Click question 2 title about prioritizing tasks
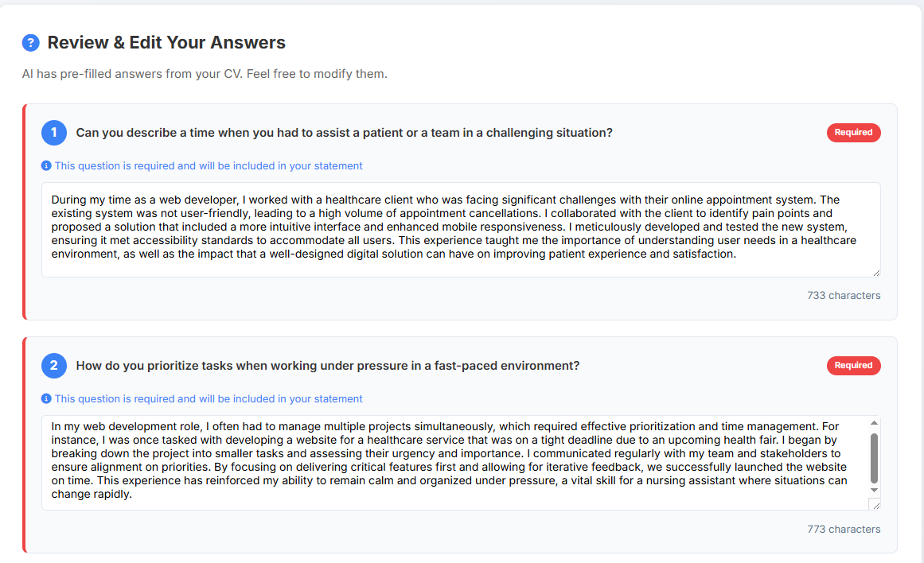 327,366
